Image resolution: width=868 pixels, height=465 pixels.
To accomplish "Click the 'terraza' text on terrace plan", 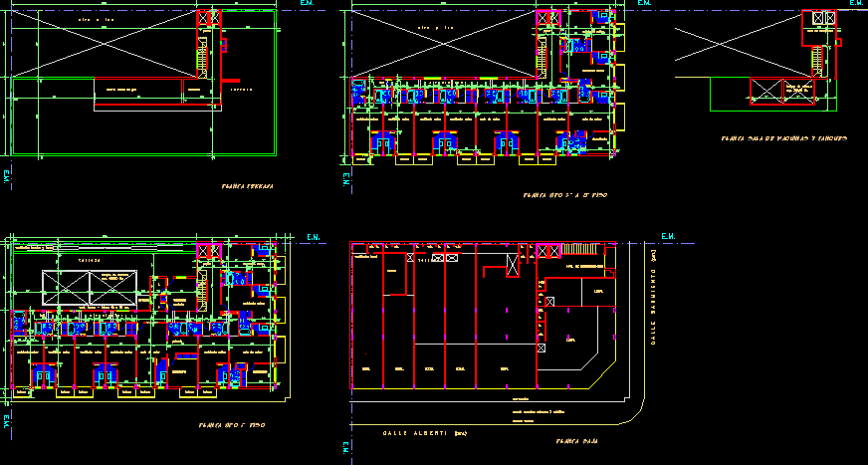I will 240,91.
